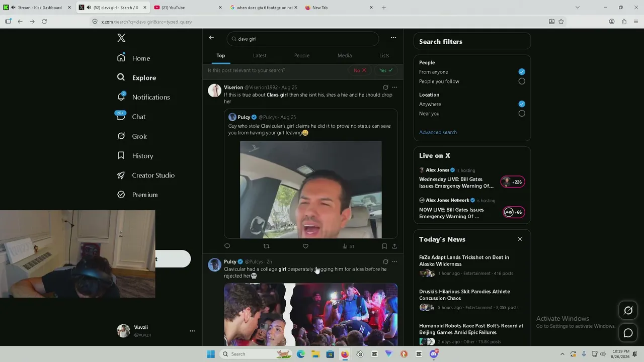Open Grok from the sidebar
This screenshot has width=644, height=362.
point(132,136)
